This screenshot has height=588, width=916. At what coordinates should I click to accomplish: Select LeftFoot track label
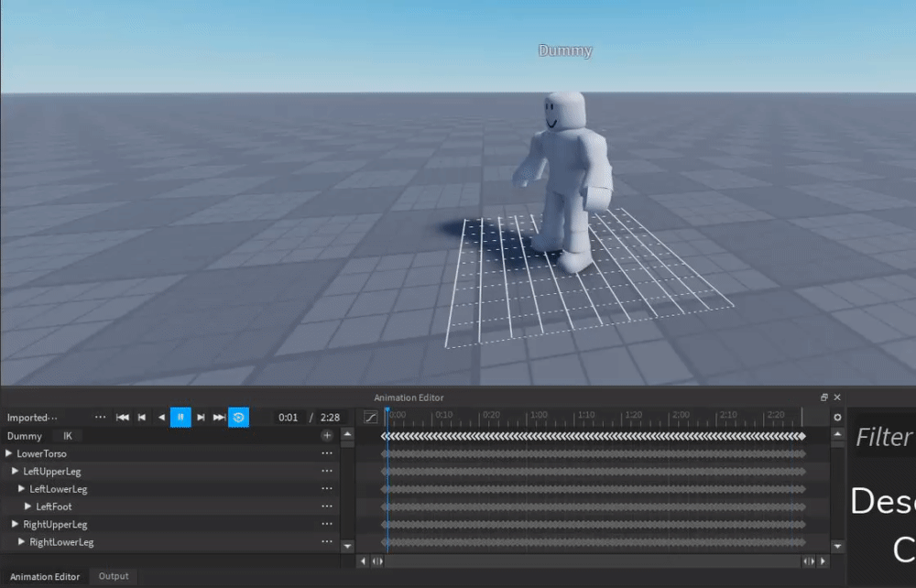click(x=54, y=506)
